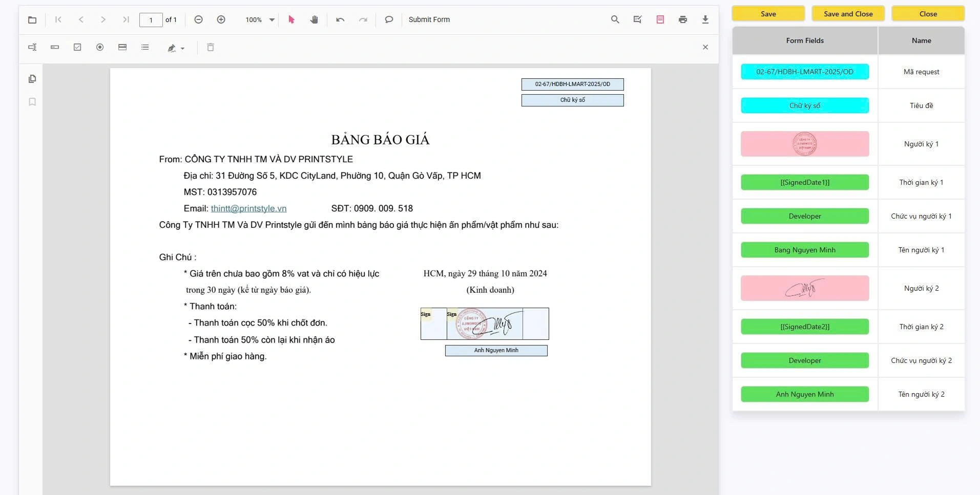Viewport: 980px width, 495px height.
Task: Click the yellow Save button
Action: tap(768, 14)
